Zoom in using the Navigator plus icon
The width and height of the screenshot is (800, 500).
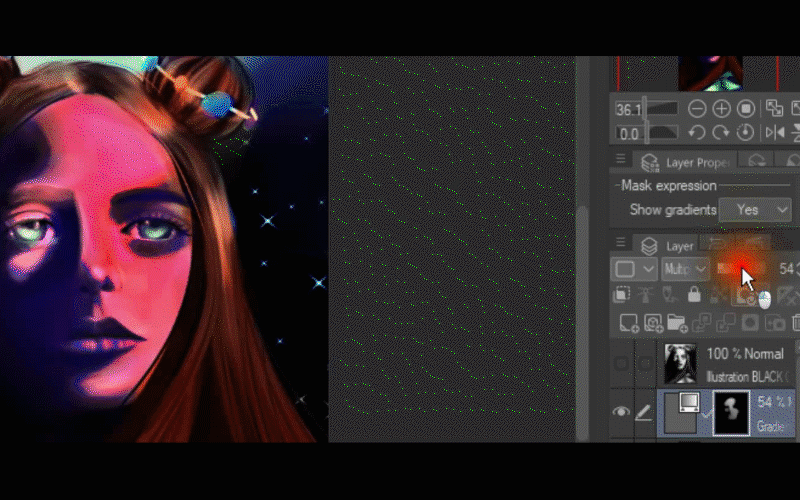click(x=721, y=109)
